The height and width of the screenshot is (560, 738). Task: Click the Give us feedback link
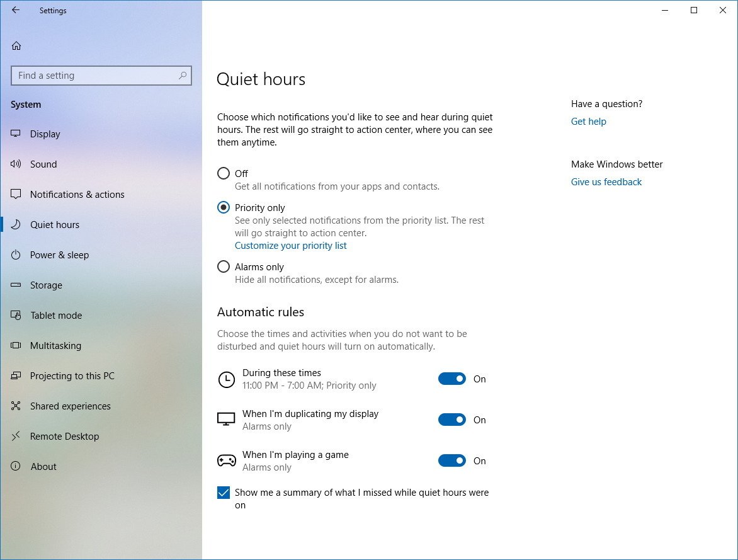606,182
